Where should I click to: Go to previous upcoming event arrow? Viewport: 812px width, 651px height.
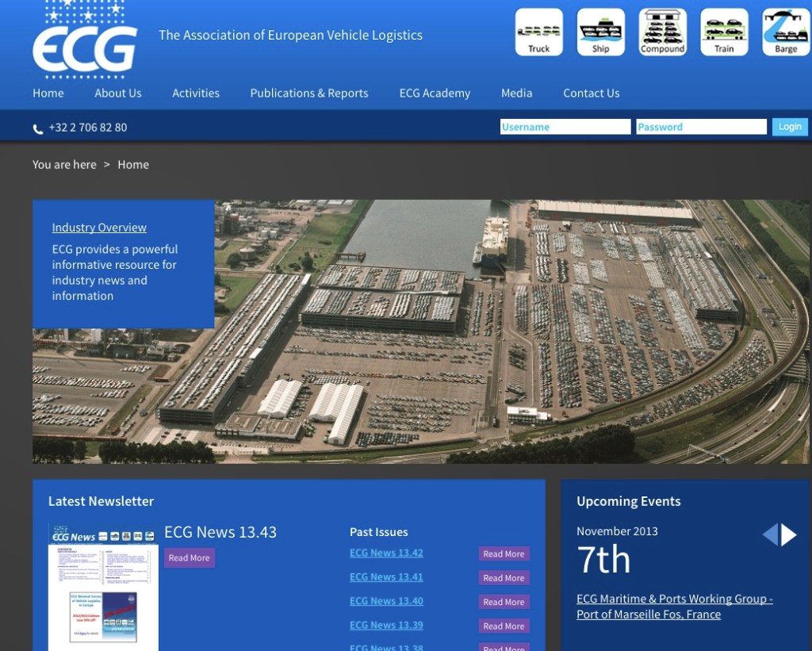(770, 534)
